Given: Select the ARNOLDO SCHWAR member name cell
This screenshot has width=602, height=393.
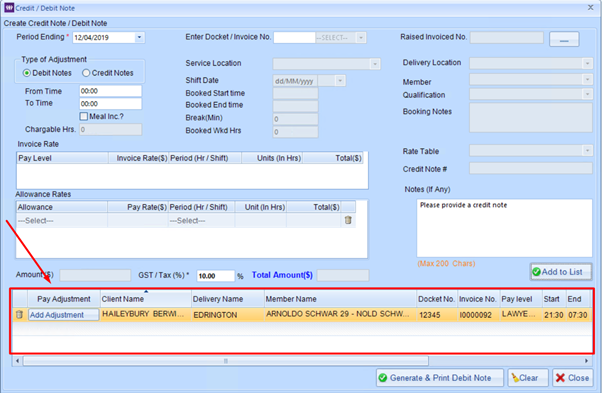Looking at the screenshot, I should (341, 315).
